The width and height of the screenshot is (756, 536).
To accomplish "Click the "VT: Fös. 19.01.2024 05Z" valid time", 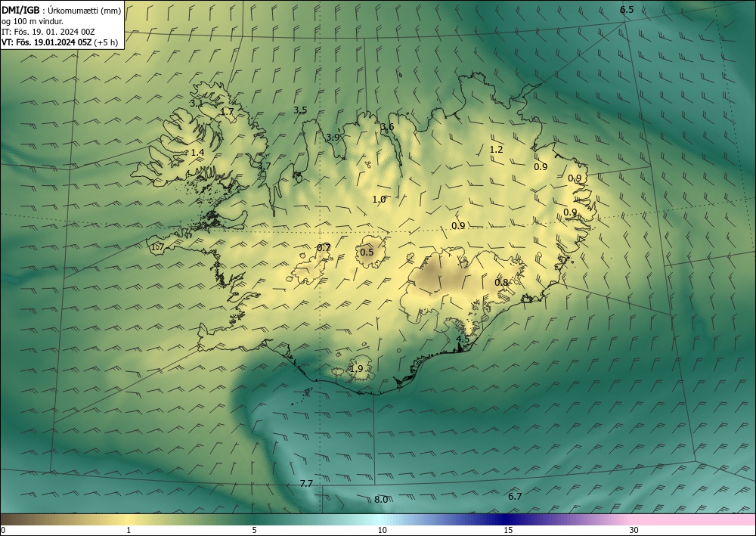I will point(48,42).
